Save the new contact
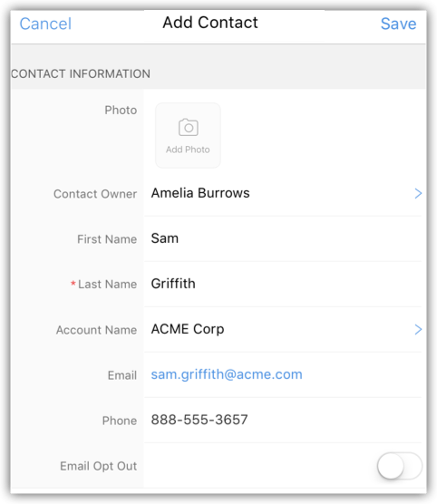 click(398, 24)
